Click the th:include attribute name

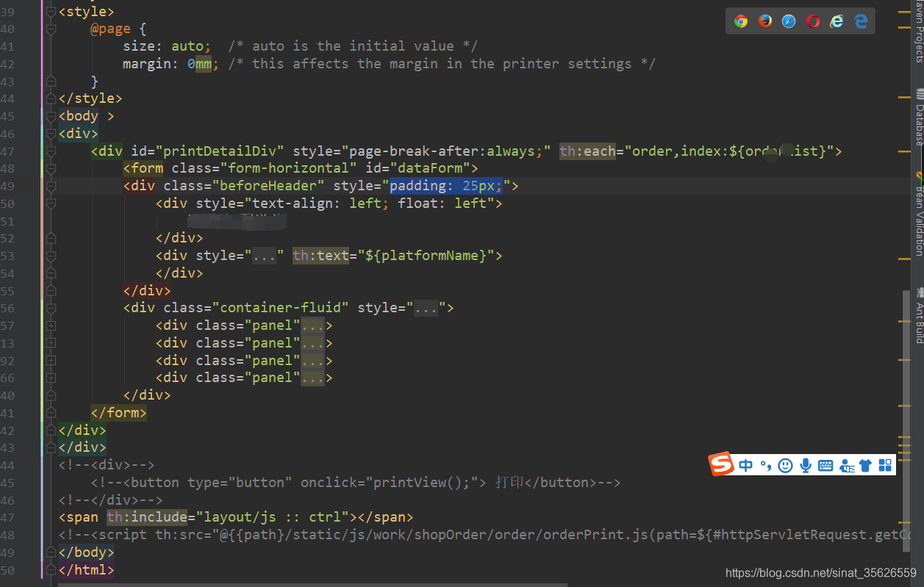coord(146,517)
